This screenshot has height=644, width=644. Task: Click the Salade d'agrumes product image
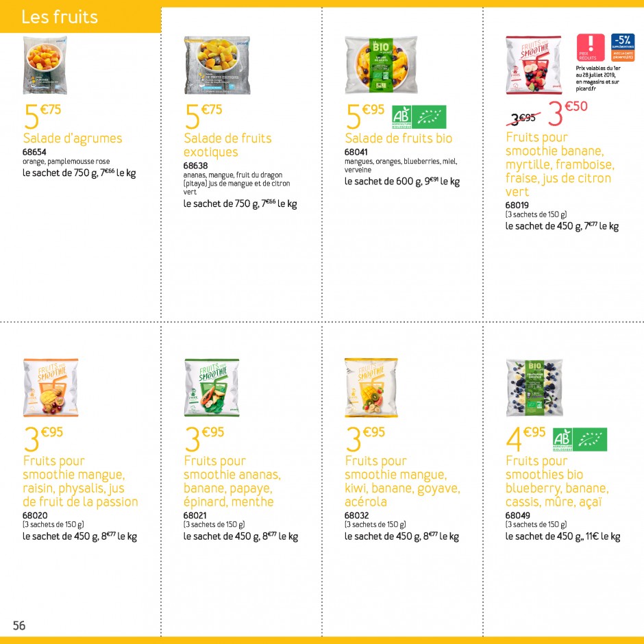click(45, 65)
